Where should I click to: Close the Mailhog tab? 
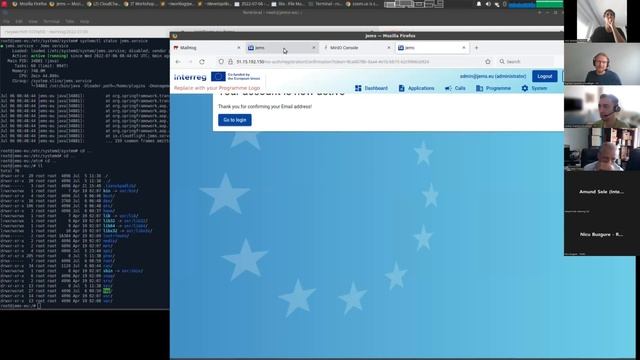[x=239, y=48]
